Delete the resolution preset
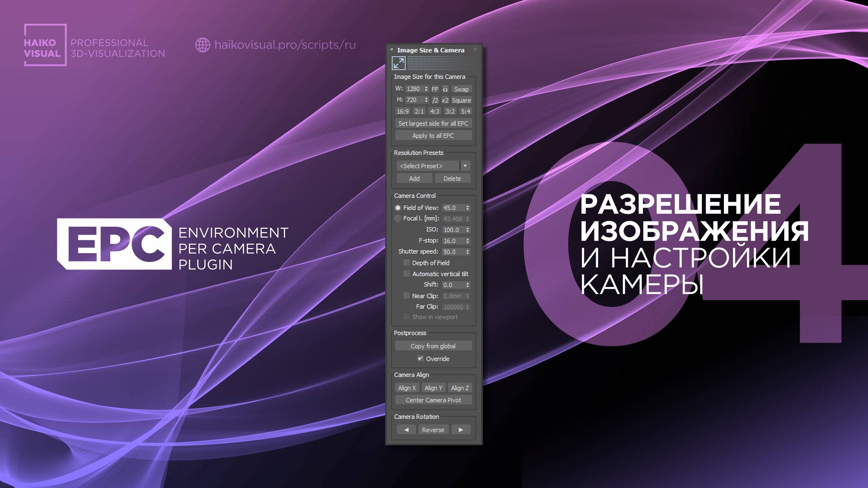The width and height of the screenshot is (868, 488). click(x=452, y=178)
